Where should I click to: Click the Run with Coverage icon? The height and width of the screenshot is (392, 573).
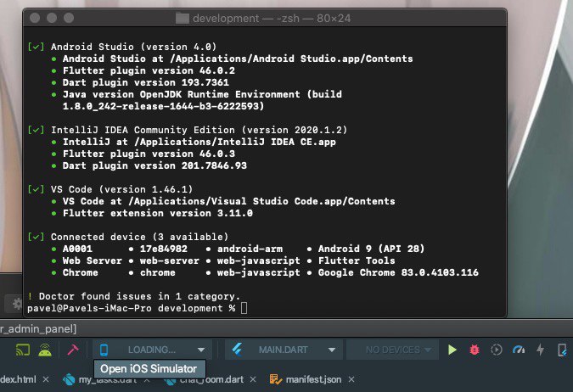point(497,350)
